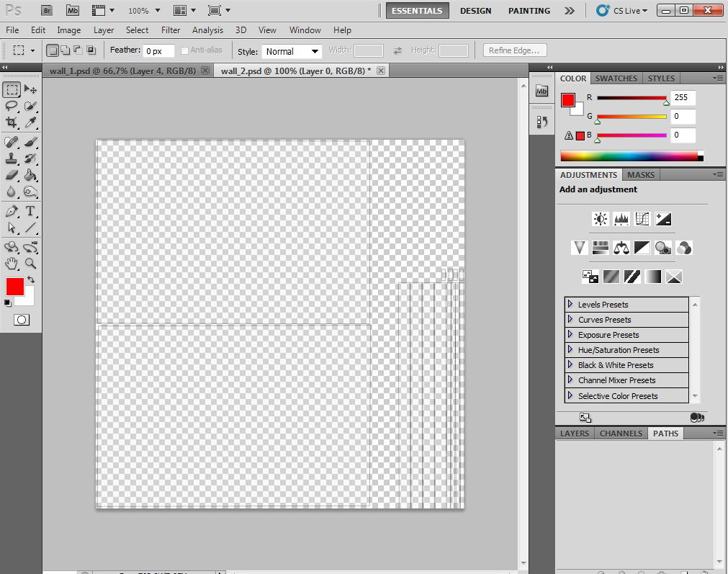
Task: Toggle Quick Mask mode
Action: pos(22,320)
